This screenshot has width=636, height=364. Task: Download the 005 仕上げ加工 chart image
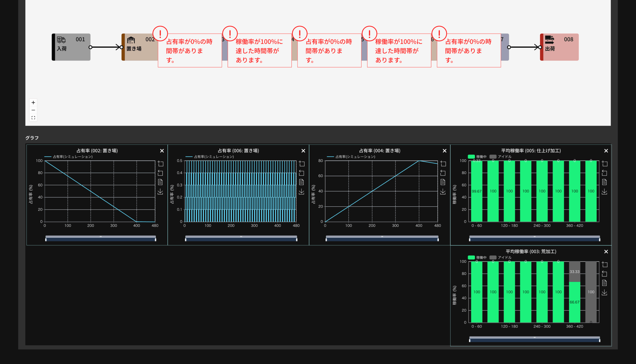(x=604, y=192)
